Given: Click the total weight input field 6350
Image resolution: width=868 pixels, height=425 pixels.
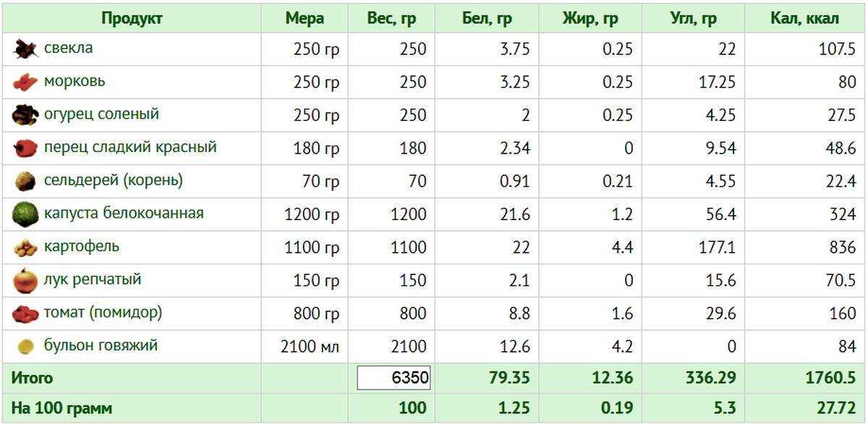Looking at the screenshot, I should (x=393, y=378).
